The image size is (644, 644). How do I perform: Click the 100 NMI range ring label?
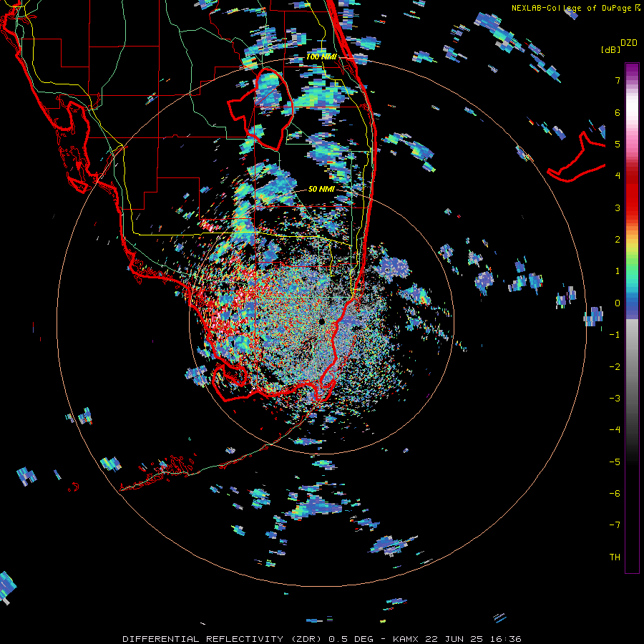pos(321,57)
